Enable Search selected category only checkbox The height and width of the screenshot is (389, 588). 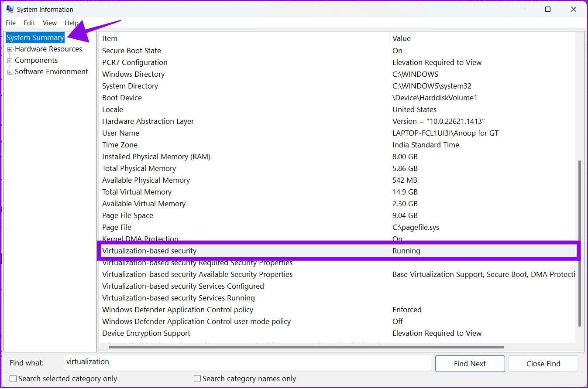pos(14,379)
